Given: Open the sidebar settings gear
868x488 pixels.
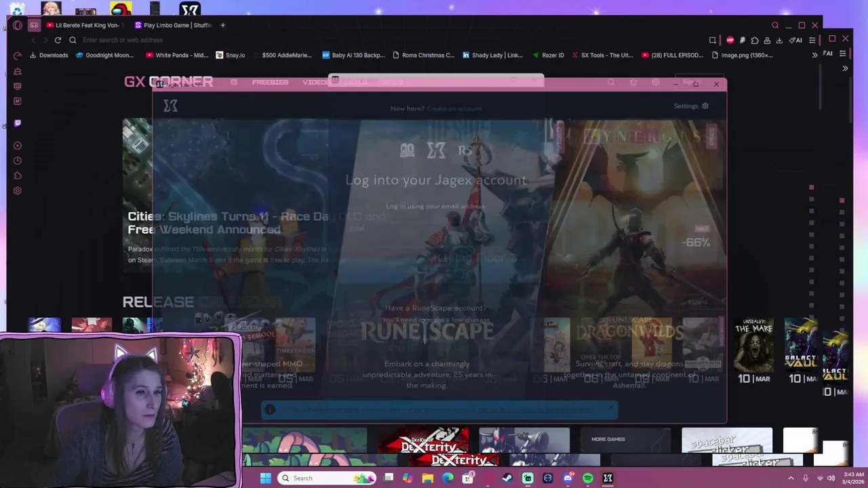Looking at the screenshot, I should coord(18,190).
